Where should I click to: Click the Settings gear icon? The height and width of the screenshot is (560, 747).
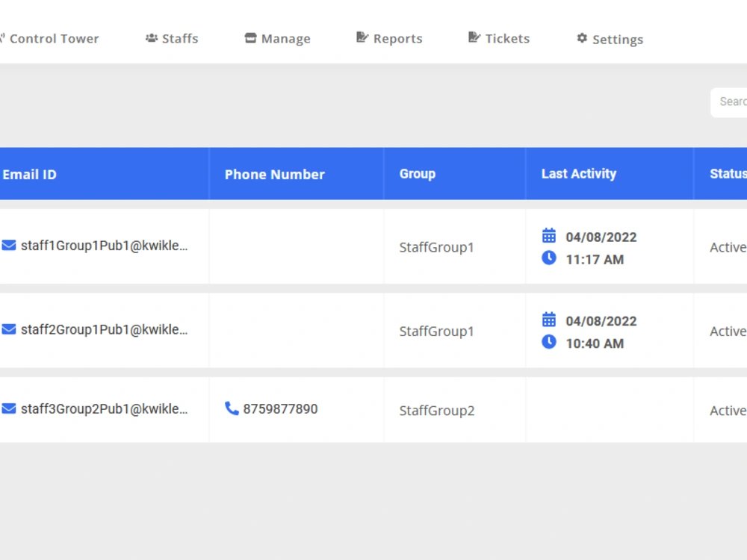pyautogui.click(x=582, y=38)
